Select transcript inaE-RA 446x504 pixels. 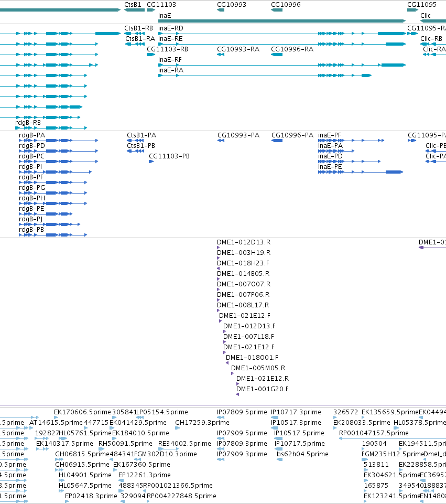[x=265, y=76]
